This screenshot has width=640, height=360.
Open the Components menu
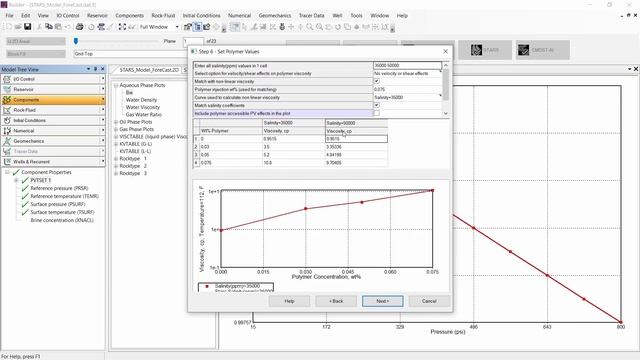pyautogui.click(x=129, y=16)
